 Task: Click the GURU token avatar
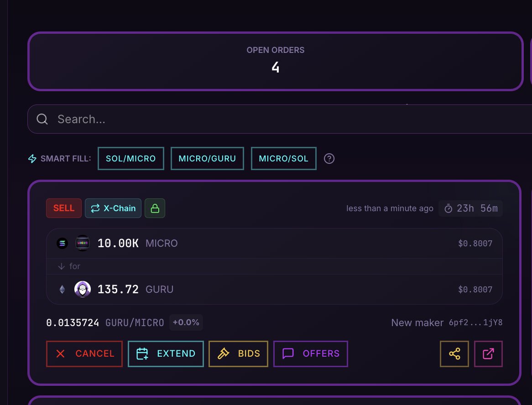83,289
